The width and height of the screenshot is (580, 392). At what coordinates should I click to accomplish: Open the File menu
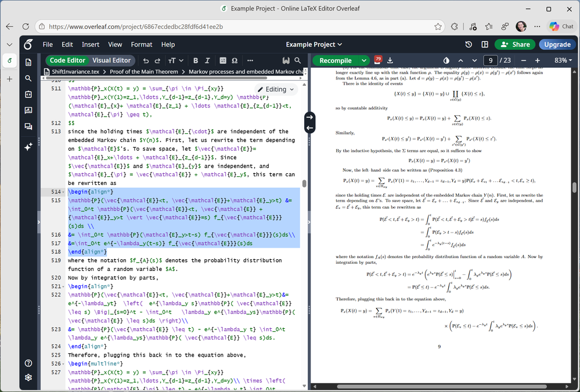(48, 44)
